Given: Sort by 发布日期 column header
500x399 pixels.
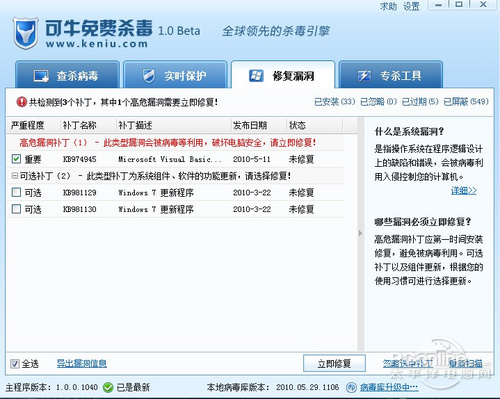Looking at the screenshot, I should point(259,125).
